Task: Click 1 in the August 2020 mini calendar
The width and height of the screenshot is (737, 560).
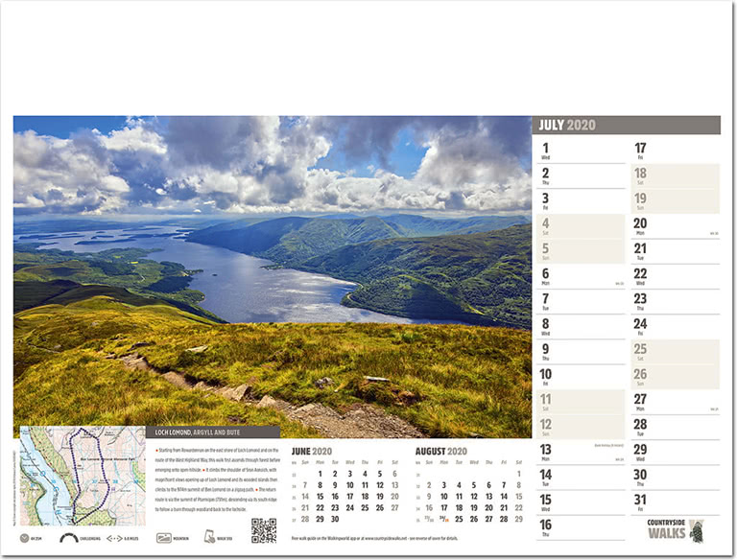Action: pyautogui.click(x=519, y=474)
